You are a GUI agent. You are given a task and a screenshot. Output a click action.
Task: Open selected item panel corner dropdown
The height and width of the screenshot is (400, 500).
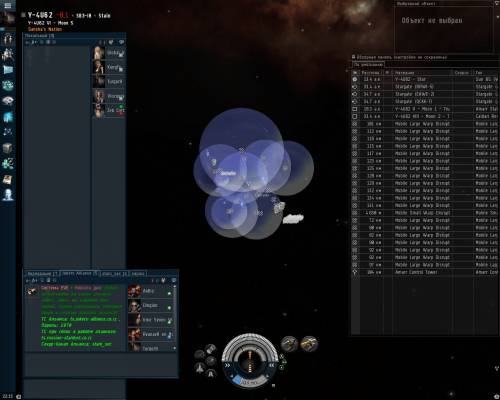click(x=497, y=4)
